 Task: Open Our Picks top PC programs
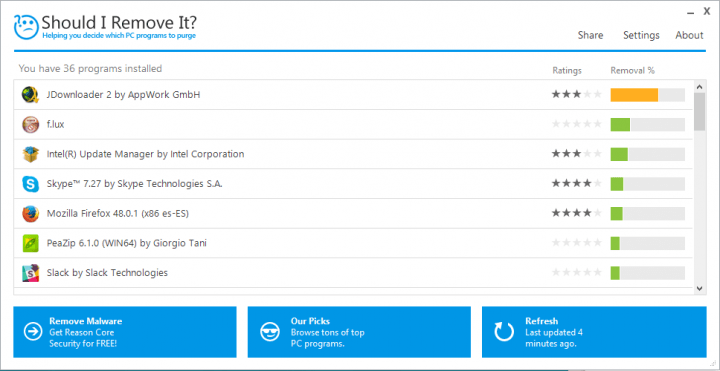pyautogui.click(x=359, y=332)
